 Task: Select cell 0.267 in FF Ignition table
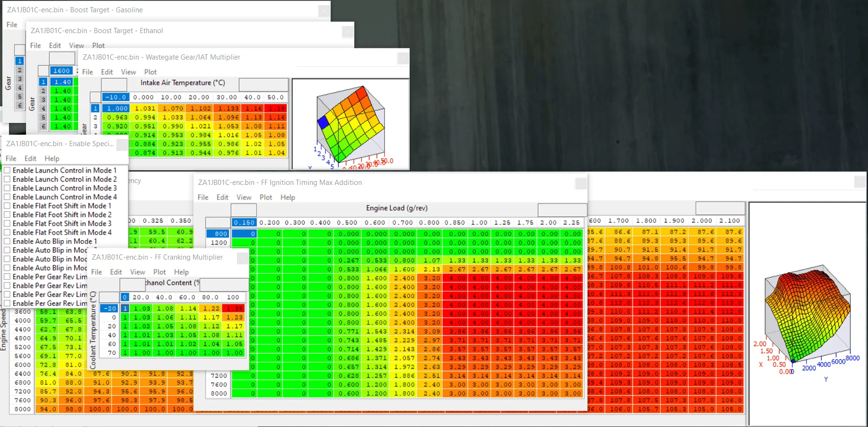click(348, 261)
